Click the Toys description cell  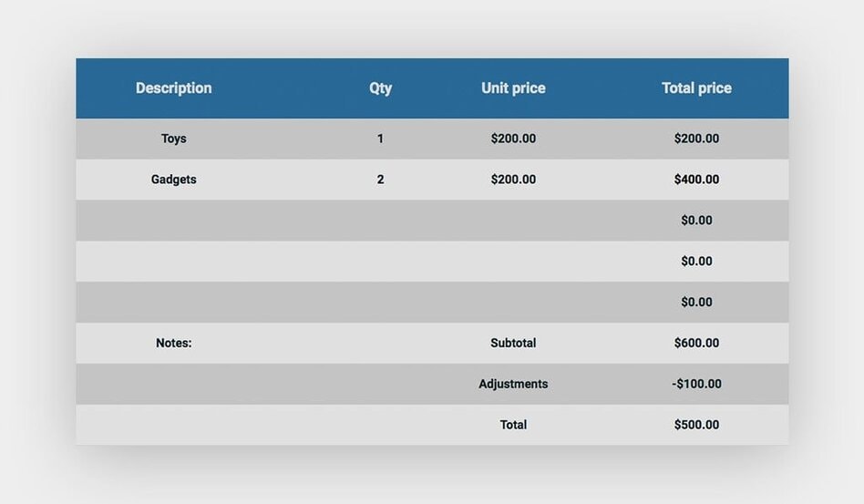point(173,139)
